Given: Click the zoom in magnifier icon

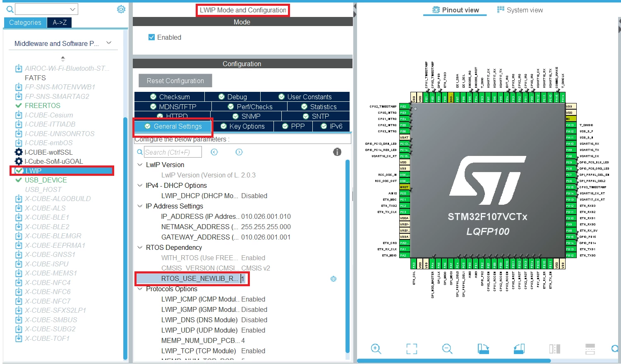Looking at the screenshot, I should pyautogui.click(x=376, y=349).
